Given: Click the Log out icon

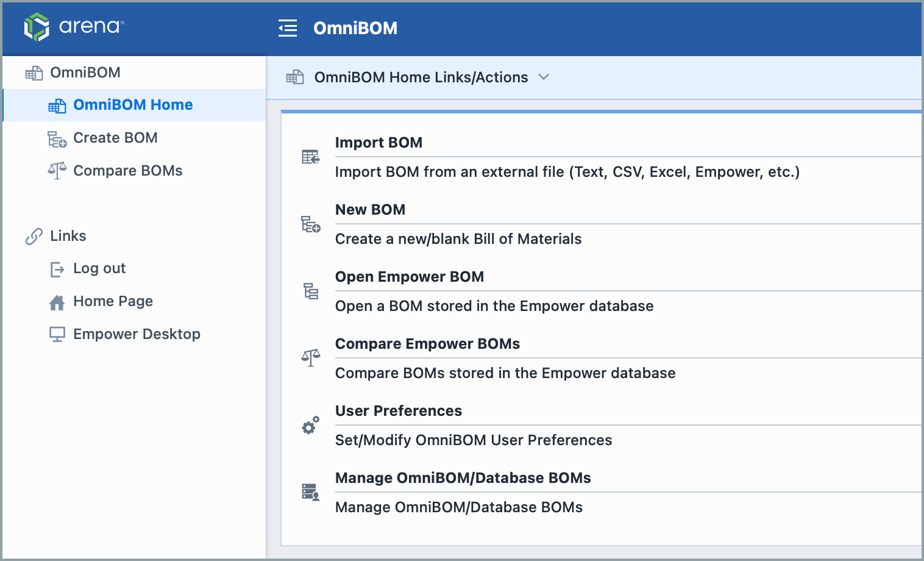Looking at the screenshot, I should coord(57,269).
